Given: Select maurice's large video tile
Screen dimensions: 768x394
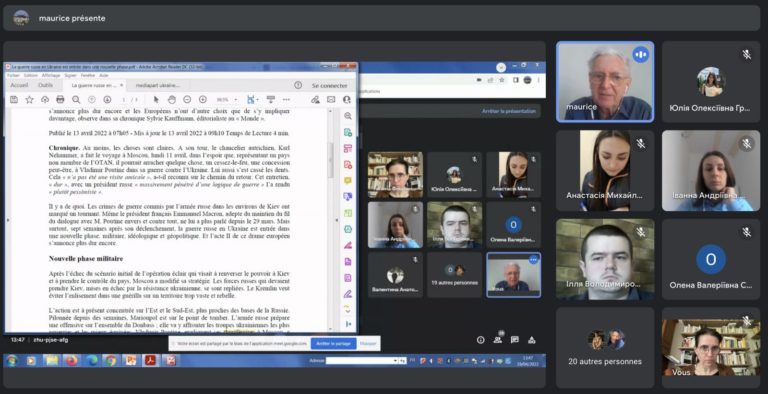Looking at the screenshot, I should tap(605, 81).
